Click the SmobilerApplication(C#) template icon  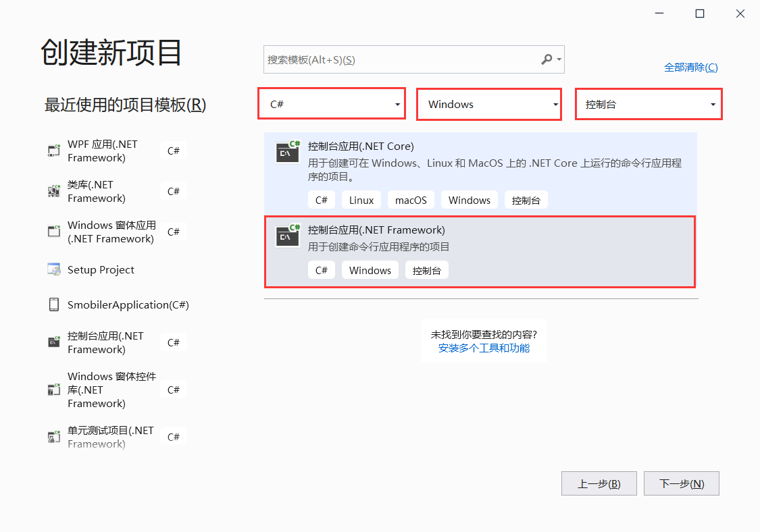(x=53, y=304)
